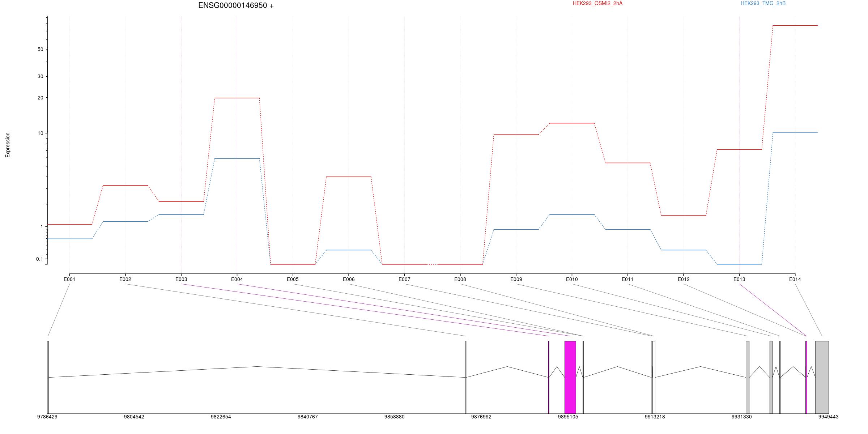Click exon label E009
Viewport: 868px width, 434px height.
pos(516,279)
